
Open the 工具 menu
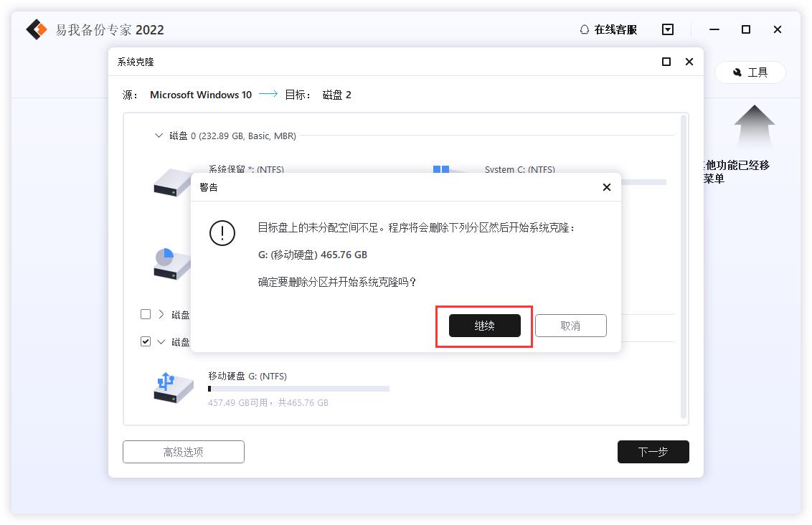(750, 72)
